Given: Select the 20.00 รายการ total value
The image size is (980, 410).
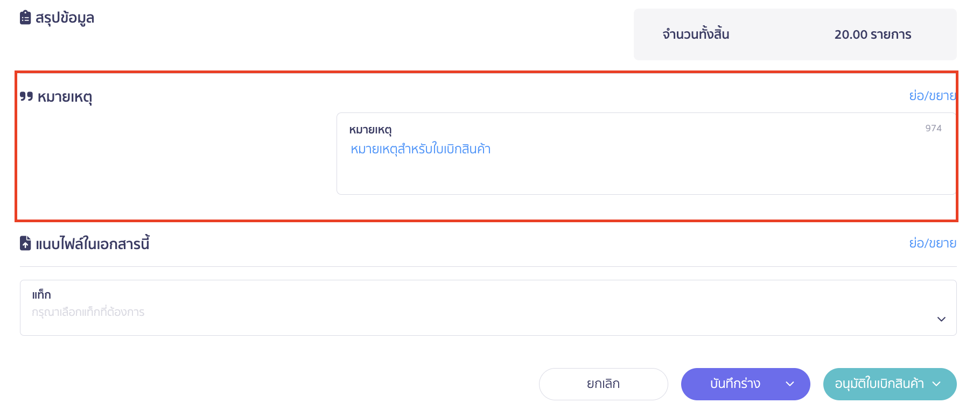Looking at the screenshot, I should pos(872,34).
